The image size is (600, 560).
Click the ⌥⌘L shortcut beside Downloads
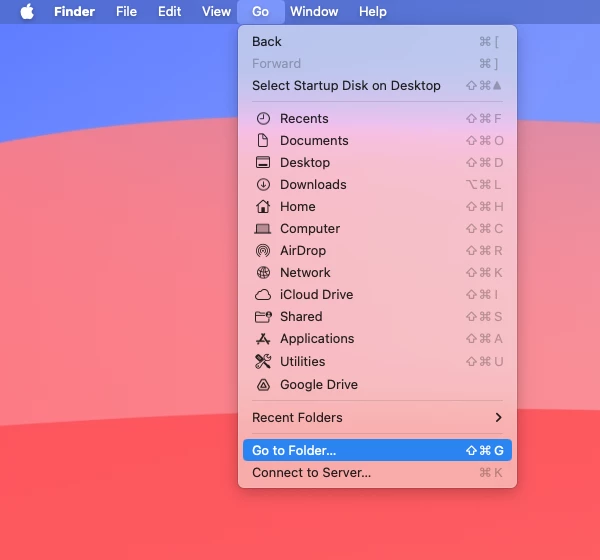pyautogui.click(x=484, y=184)
